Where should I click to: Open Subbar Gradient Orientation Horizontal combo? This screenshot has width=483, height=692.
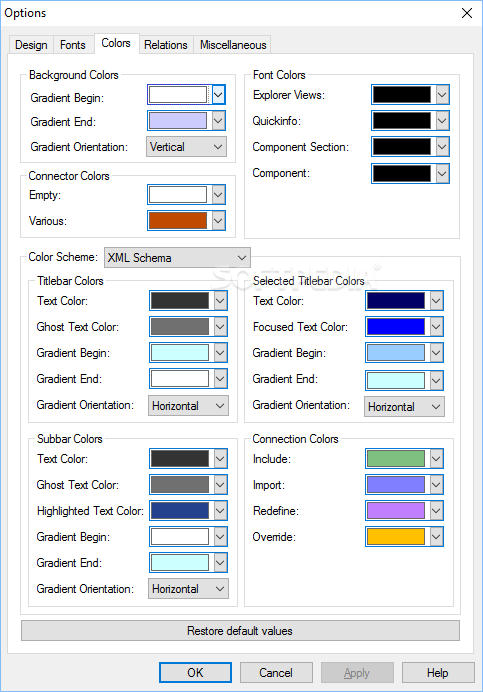189,589
